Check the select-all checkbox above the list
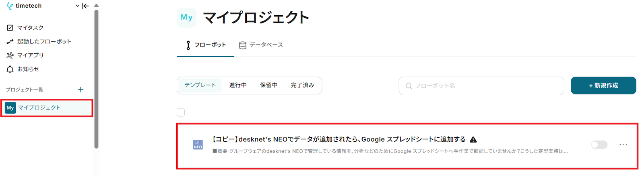Screen dimensions: 644x175 [x=181, y=112]
